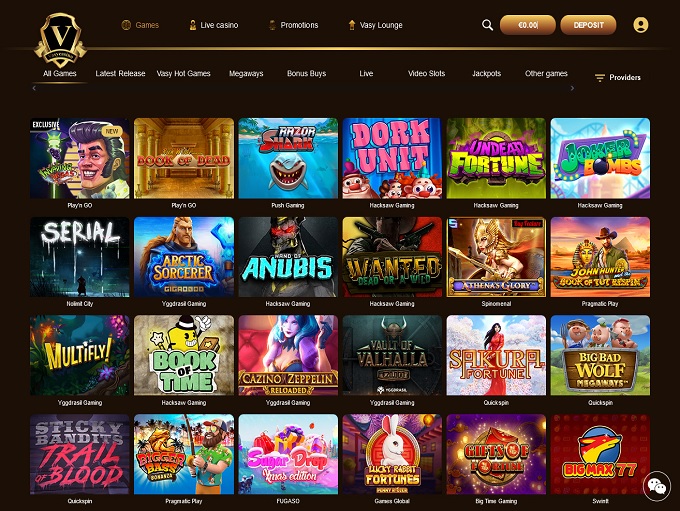Click the DEPOSIT button
Image resolution: width=680 pixels, height=511 pixels.
(588, 25)
